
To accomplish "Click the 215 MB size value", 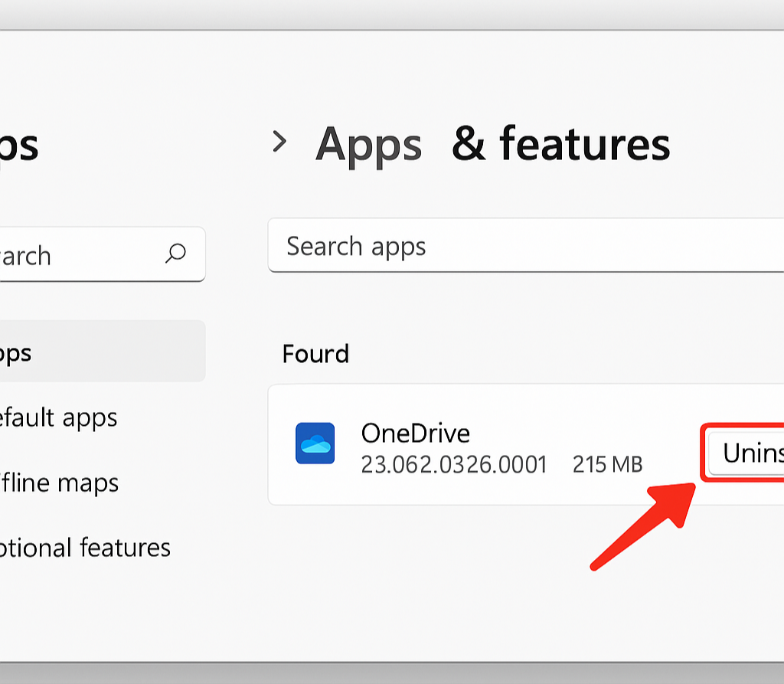I will point(607,465).
